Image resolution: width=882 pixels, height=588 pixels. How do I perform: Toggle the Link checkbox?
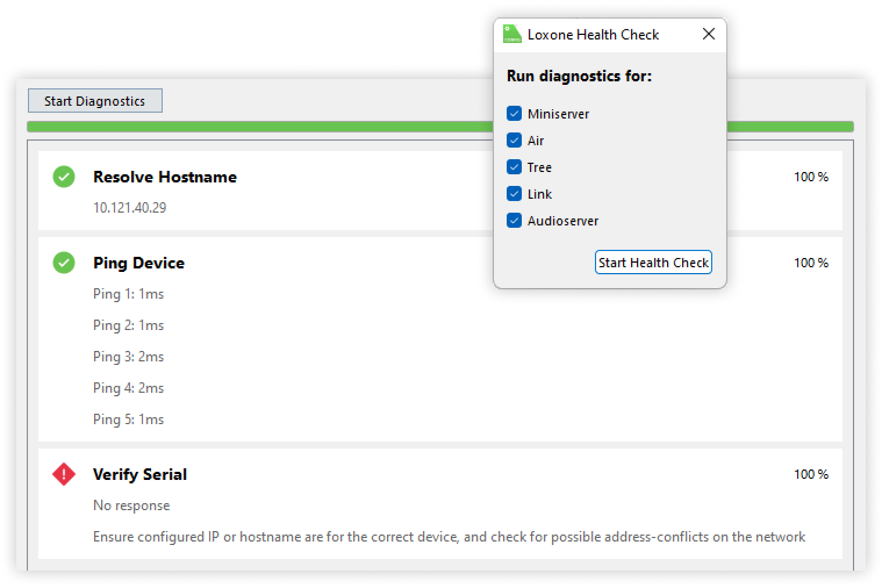click(514, 194)
